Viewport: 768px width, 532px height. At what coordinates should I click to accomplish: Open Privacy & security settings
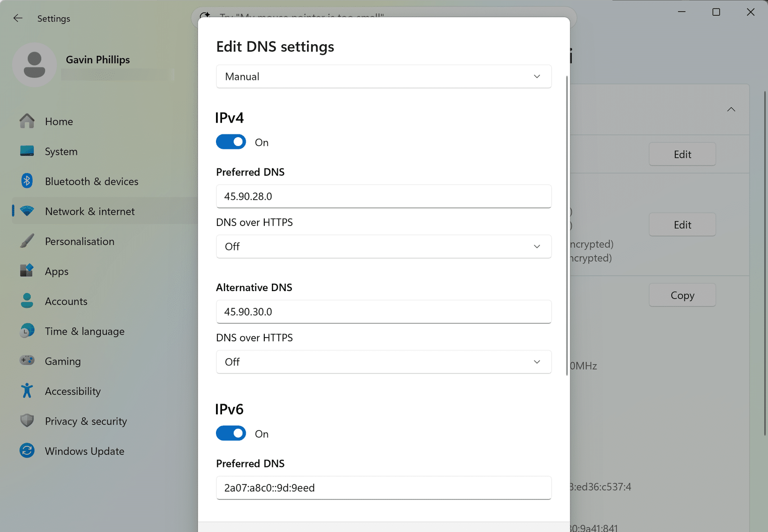[x=105, y=420]
